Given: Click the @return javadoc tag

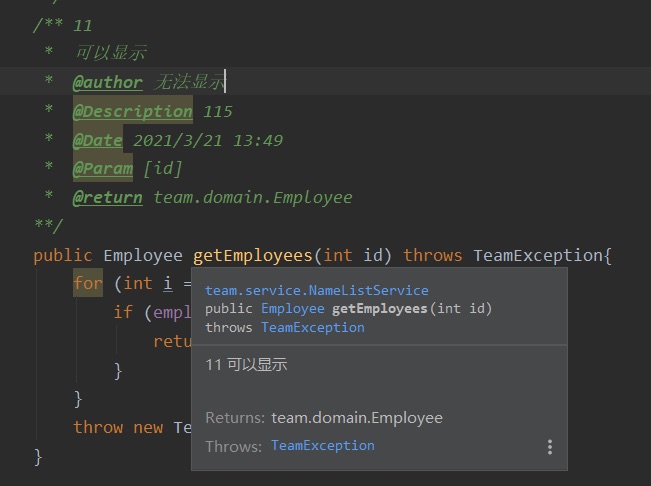Looking at the screenshot, I should tap(107, 197).
